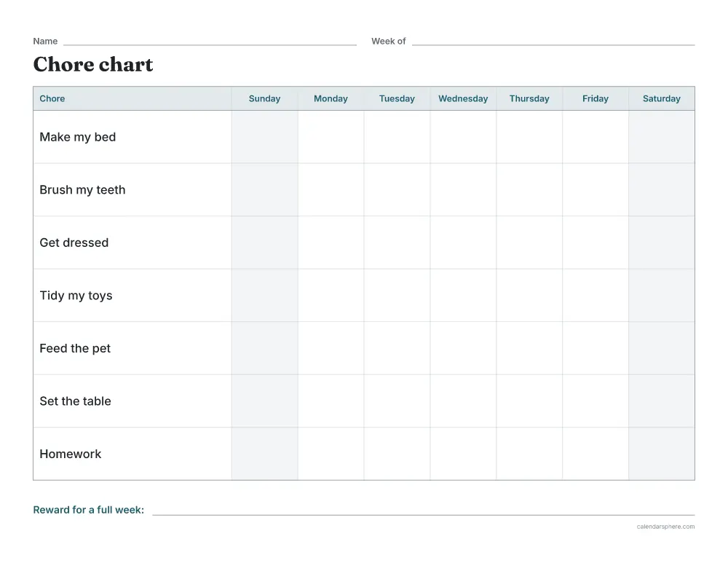Mark Brush my teeth cell for Tuesday
The height and width of the screenshot is (563, 728).
click(x=397, y=189)
